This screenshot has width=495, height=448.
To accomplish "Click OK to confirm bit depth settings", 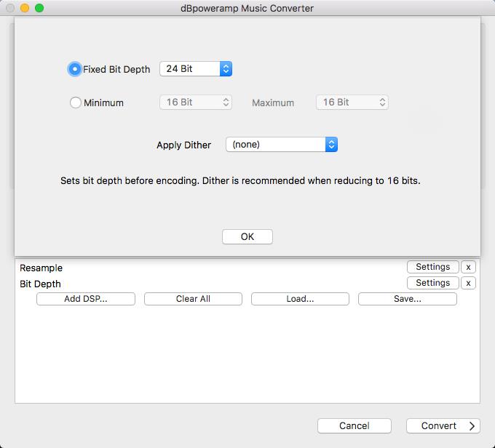I will (247, 236).
